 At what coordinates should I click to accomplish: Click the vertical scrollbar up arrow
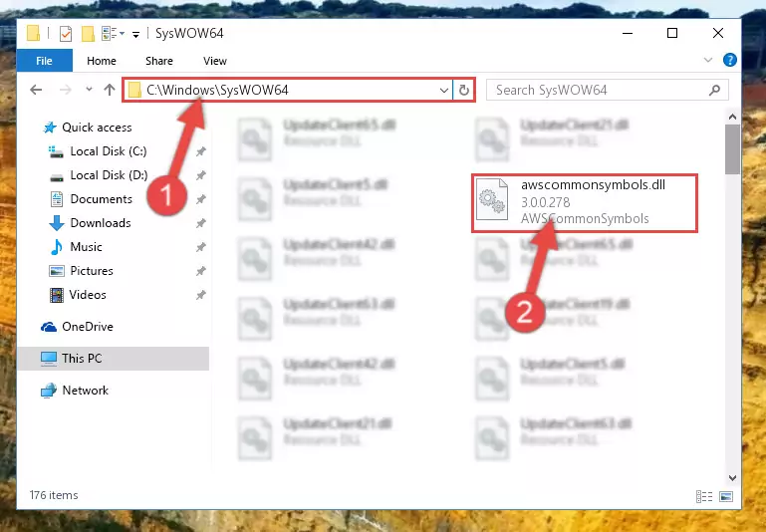732,117
